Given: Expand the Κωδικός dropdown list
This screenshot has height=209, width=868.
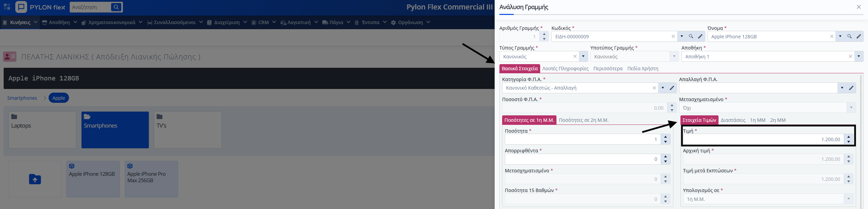Looking at the screenshot, I should tap(682, 36).
